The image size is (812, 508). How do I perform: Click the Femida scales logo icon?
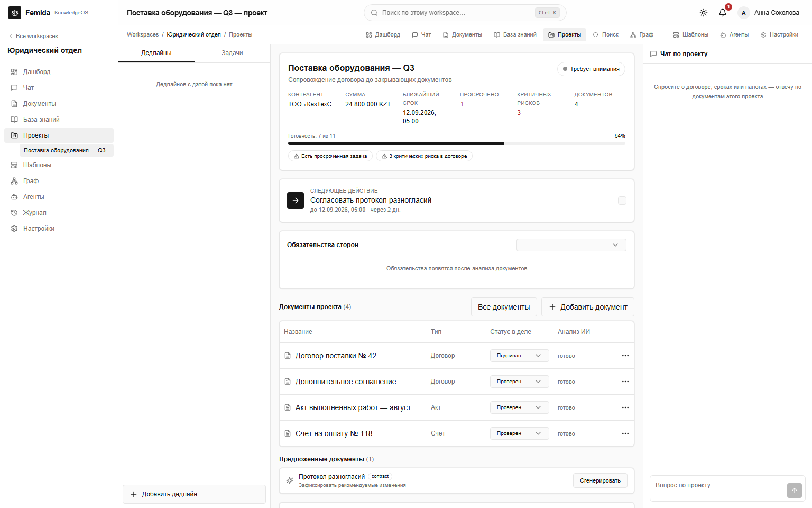point(15,13)
